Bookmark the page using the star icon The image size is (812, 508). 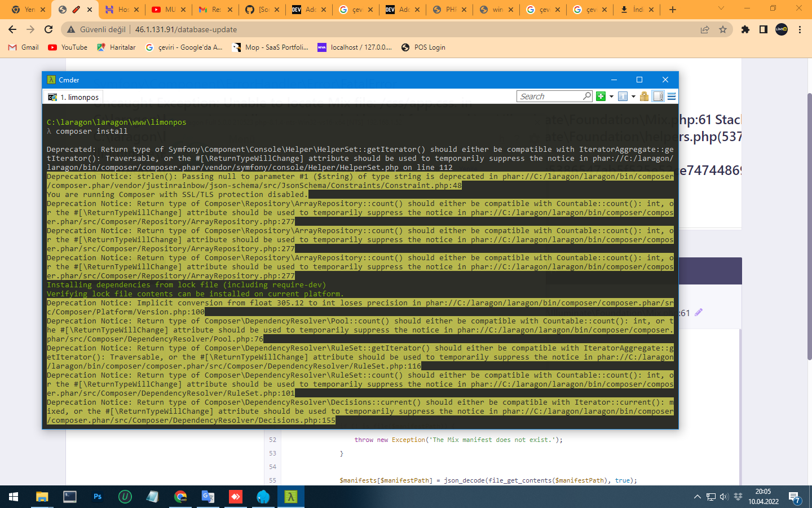[722, 29]
